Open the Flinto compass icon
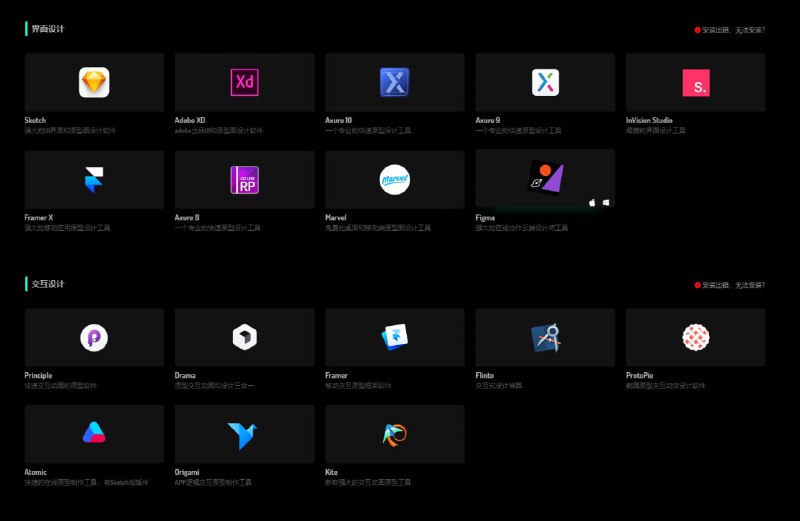Image resolution: width=800 pixels, height=521 pixels. pyautogui.click(x=545, y=338)
